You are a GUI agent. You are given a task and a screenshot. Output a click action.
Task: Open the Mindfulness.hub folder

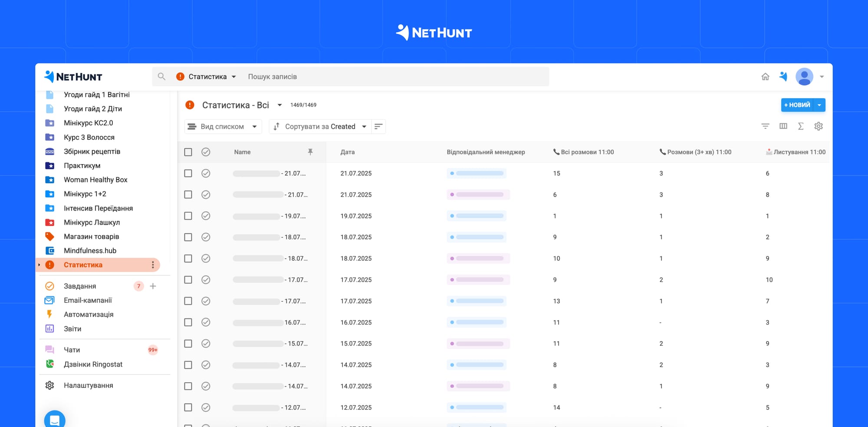point(90,251)
